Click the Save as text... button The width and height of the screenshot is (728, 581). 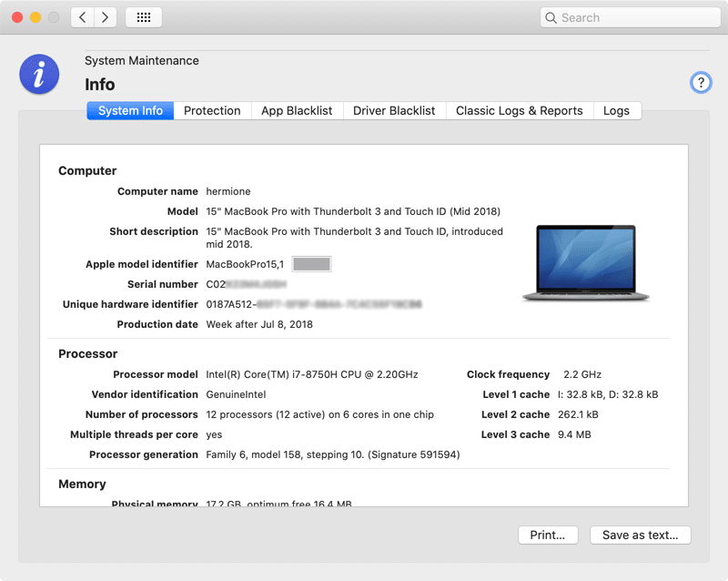point(641,535)
